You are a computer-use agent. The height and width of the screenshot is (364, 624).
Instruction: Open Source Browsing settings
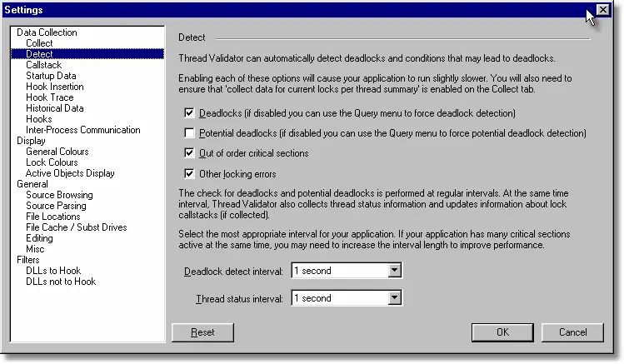tap(59, 195)
